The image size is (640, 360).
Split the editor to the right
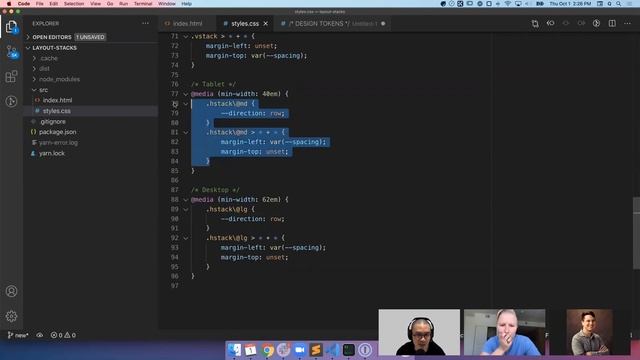pos(612,24)
